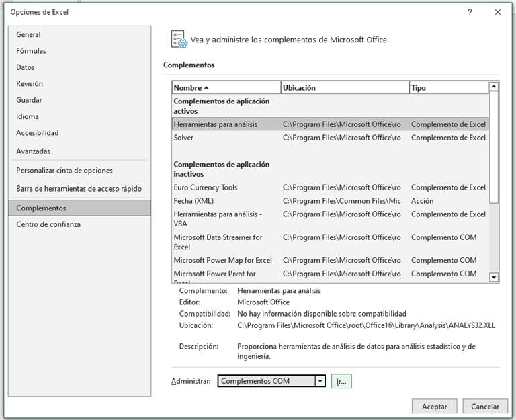Sort by the Ubicación column header
516x420 pixels.
point(345,88)
